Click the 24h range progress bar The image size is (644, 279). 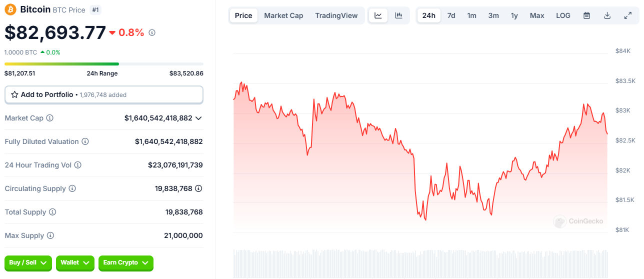point(103,64)
